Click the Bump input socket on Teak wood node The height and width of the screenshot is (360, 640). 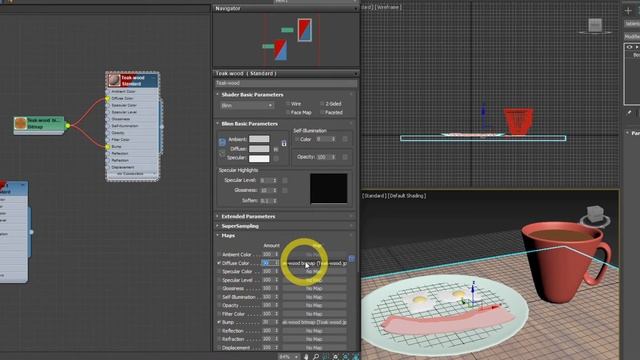tap(108, 147)
